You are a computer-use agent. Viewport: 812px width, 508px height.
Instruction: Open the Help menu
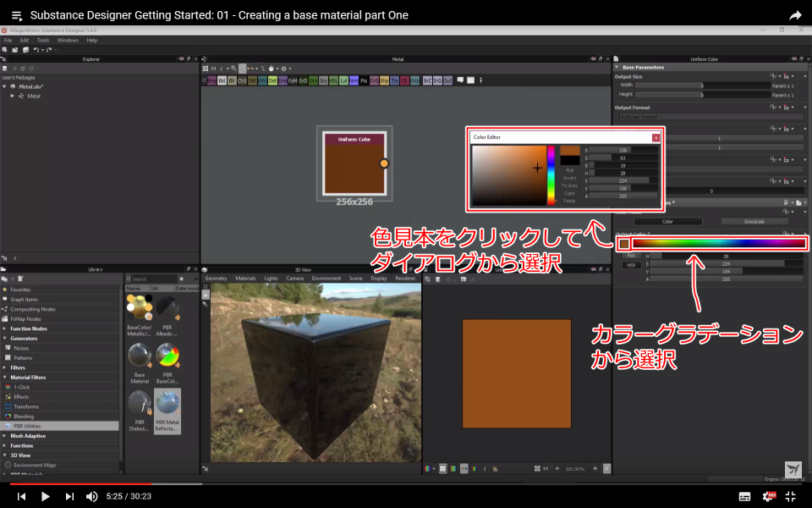tap(91, 40)
